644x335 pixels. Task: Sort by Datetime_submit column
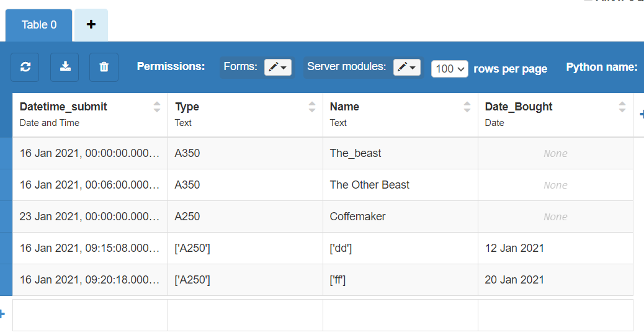coord(157,107)
